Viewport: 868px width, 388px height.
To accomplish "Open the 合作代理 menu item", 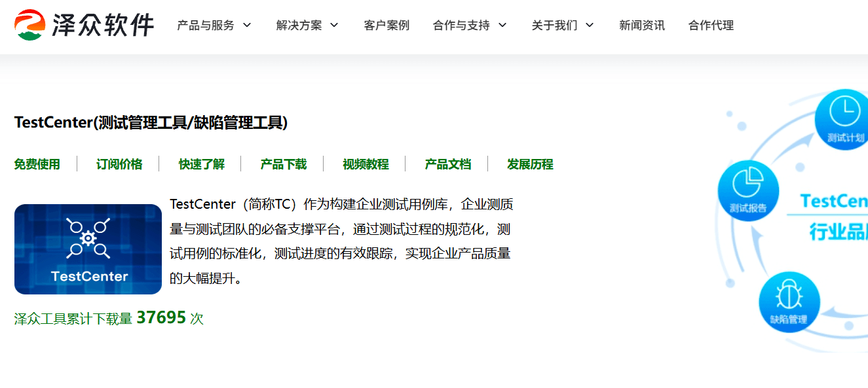I will (711, 26).
